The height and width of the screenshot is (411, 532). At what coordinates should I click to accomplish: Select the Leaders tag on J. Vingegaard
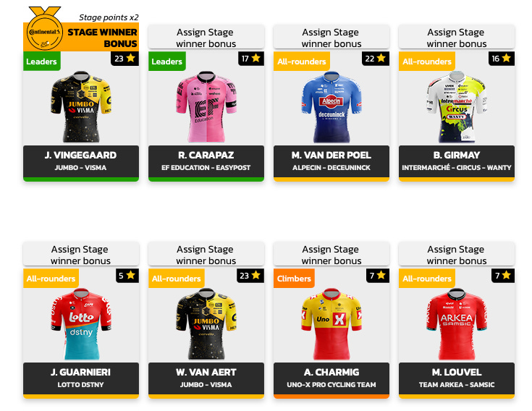point(42,62)
